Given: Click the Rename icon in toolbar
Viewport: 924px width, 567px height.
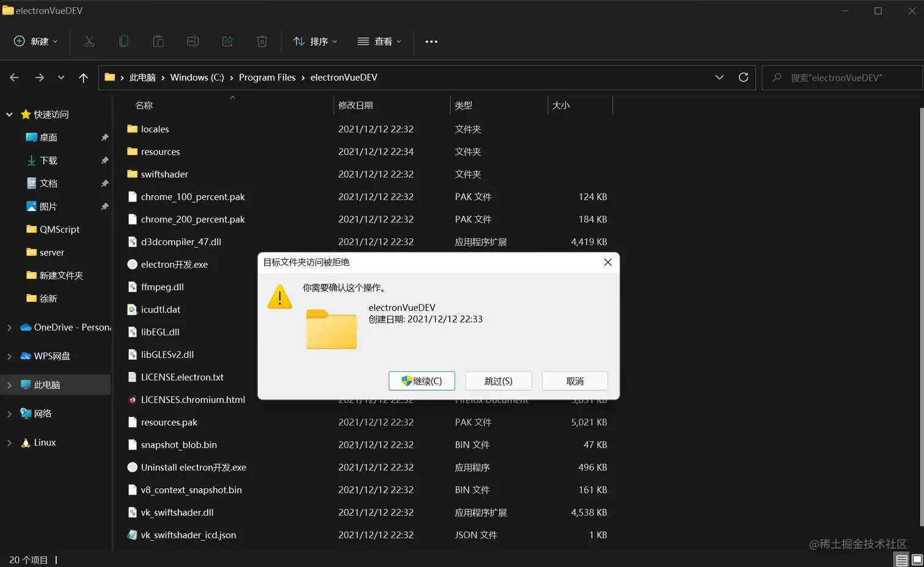Looking at the screenshot, I should tap(193, 42).
